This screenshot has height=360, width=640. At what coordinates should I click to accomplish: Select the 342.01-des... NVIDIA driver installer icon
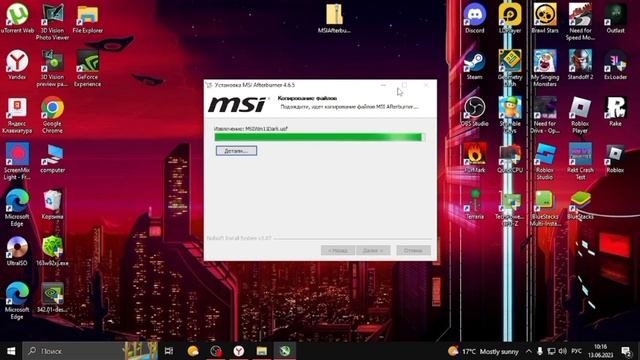coord(52,298)
